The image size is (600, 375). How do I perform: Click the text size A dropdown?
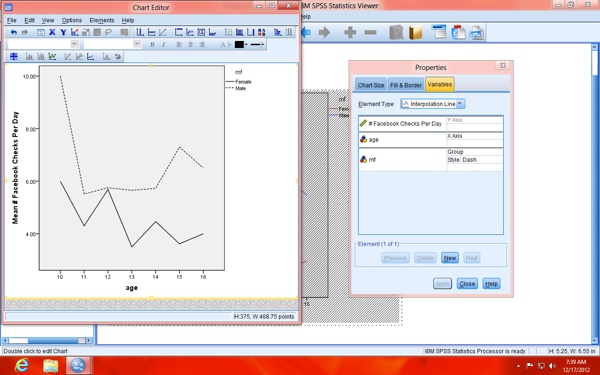pyautogui.click(x=225, y=44)
